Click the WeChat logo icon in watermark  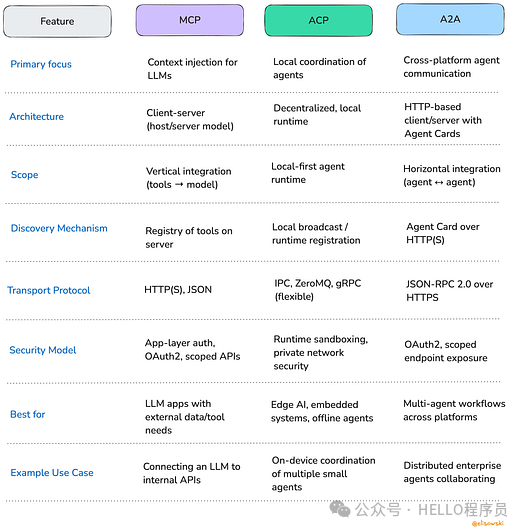340,509
